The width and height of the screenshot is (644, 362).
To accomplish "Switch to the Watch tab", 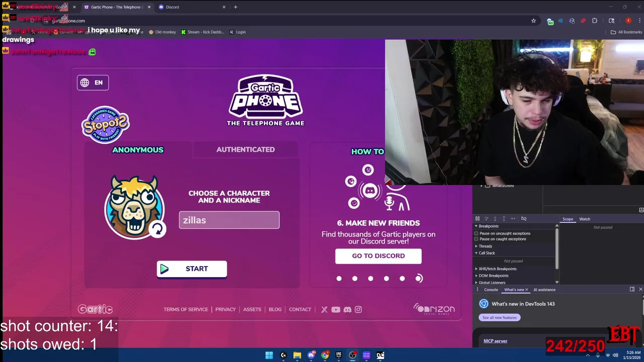I will pos(585,219).
